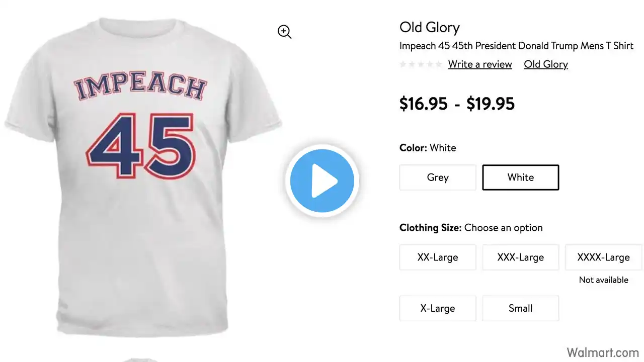Play the video with the blue play button
The image size is (644, 362).
322,180
